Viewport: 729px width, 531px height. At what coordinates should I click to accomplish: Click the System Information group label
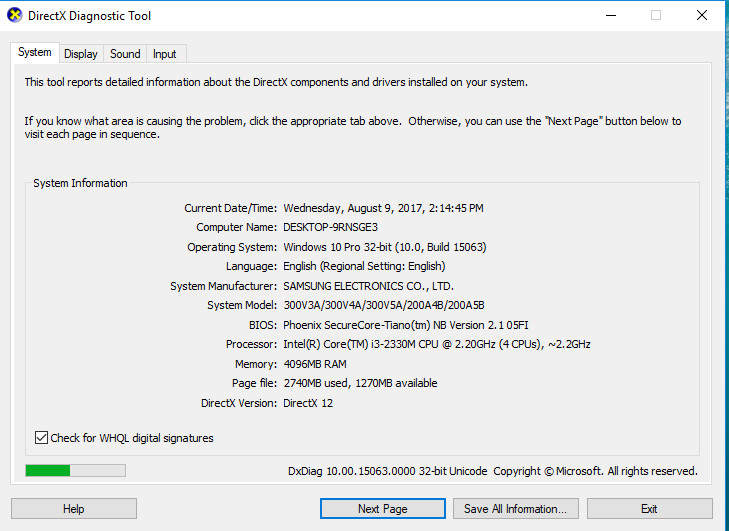pos(80,183)
